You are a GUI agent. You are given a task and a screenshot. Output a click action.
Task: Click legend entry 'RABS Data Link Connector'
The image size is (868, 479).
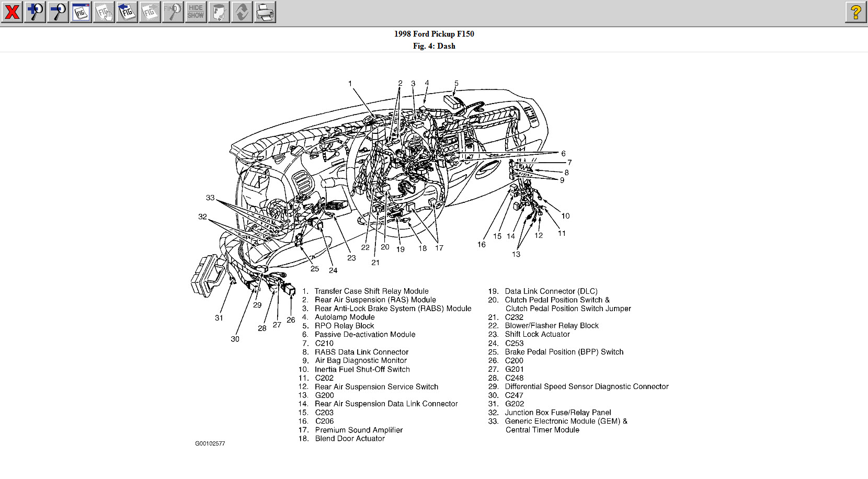[x=362, y=352]
